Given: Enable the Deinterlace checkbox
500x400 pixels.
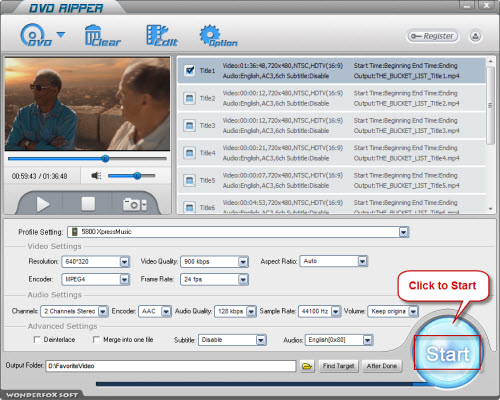Looking at the screenshot, I should click(37, 340).
